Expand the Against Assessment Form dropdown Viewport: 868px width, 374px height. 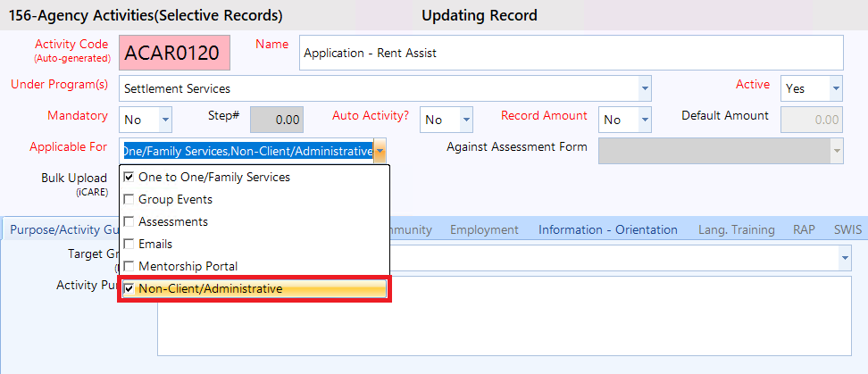click(837, 151)
